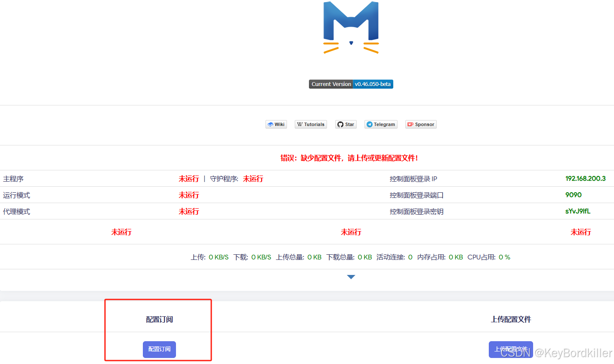Click the 运行模式 label

pyautogui.click(x=16, y=195)
